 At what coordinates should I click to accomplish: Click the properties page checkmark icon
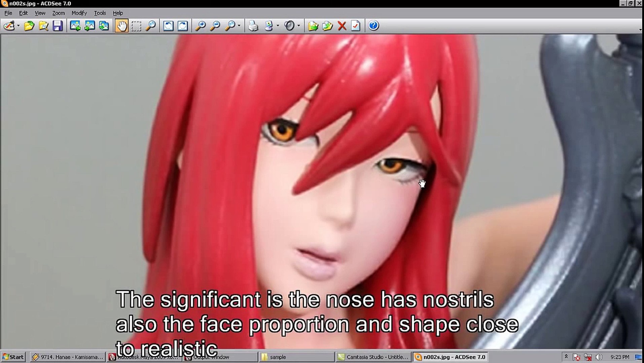point(356,26)
